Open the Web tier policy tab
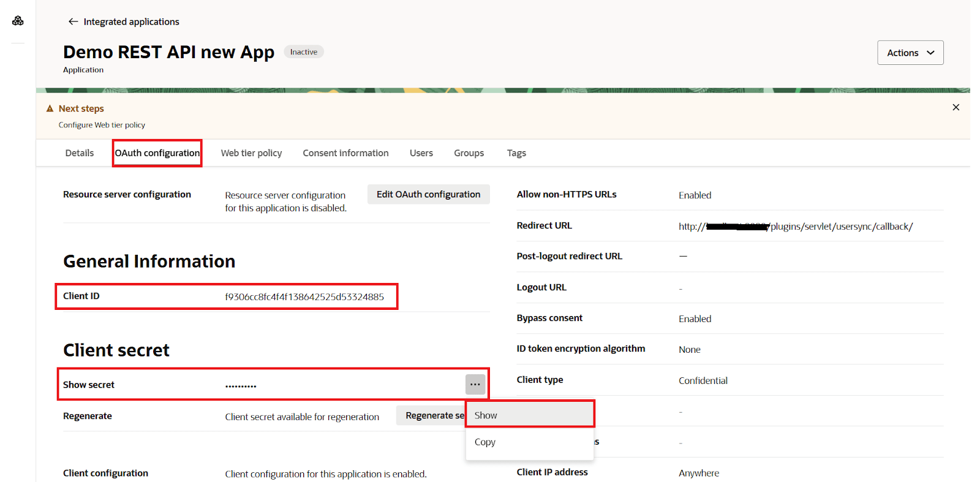This screenshot has height=482, width=980. coord(251,153)
